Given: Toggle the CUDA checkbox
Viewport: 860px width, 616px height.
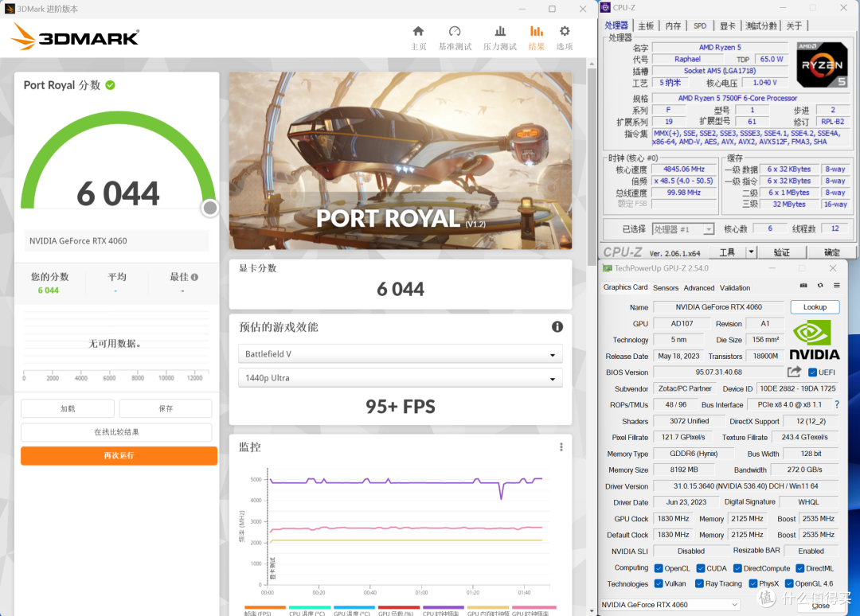Looking at the screenshot, I should tap(701, 568).
